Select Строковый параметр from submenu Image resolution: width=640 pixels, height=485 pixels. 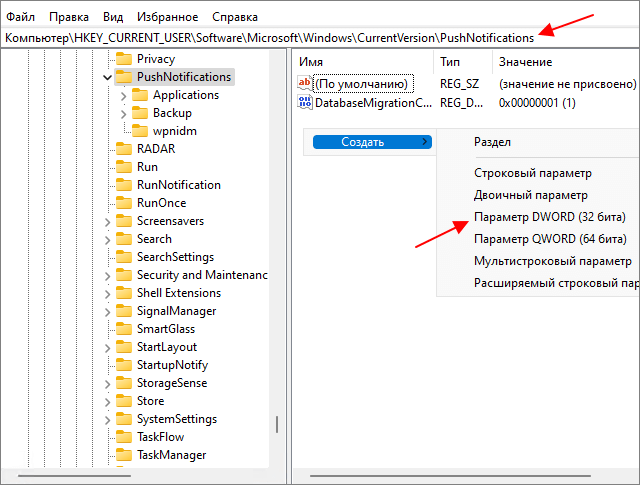click(532, 173)
